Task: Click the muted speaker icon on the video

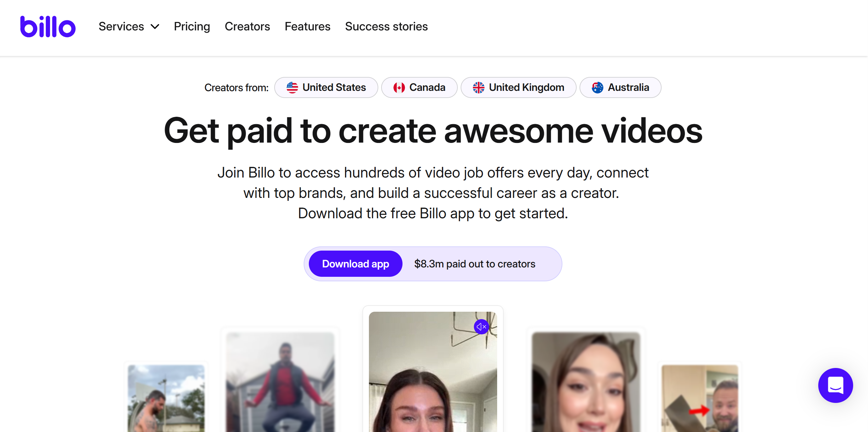Action: click(x=482, y=327)
